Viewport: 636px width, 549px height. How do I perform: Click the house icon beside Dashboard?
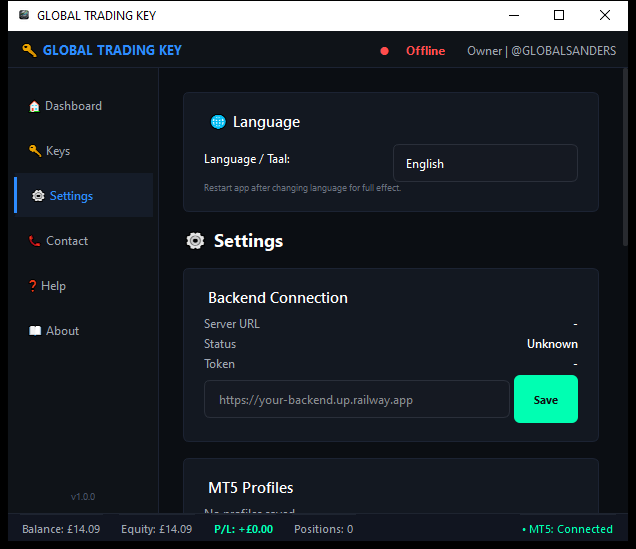click(34, 106)
